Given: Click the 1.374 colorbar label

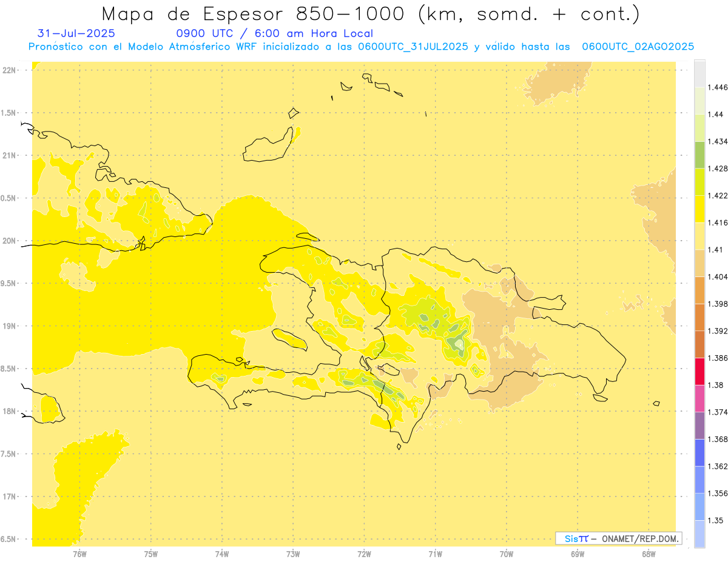Looking at the screenshot, I should tap(717, 412).
